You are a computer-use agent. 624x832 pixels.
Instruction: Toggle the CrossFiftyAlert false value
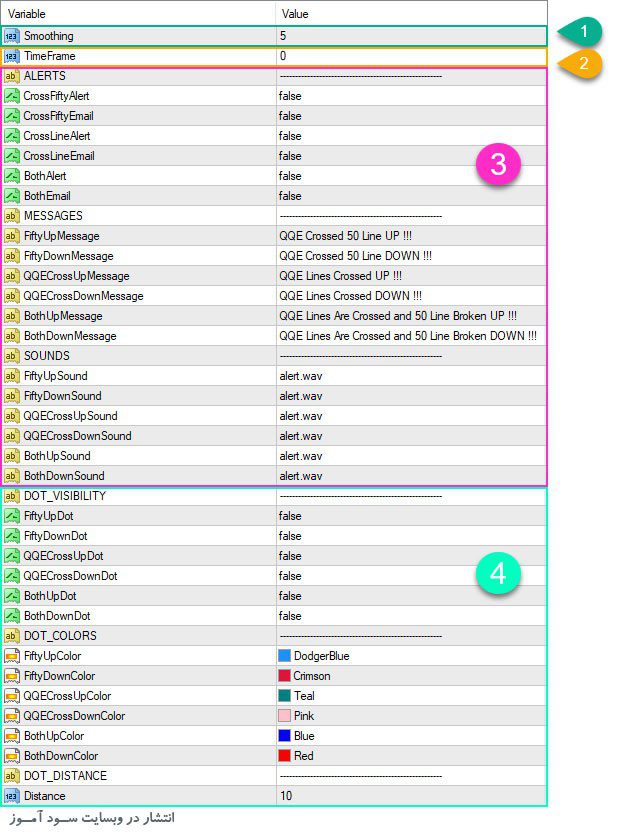pyautogui.click(x=290, y=96)
